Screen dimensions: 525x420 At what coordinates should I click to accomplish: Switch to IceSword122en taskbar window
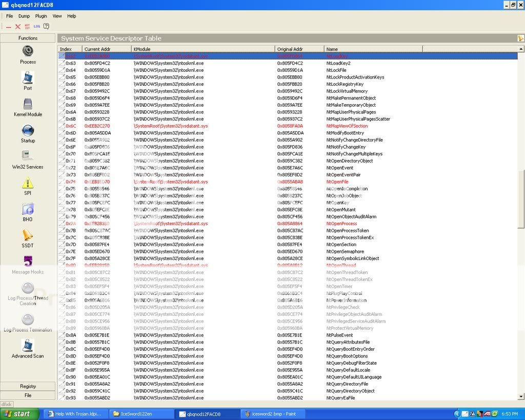pos(140,414)
